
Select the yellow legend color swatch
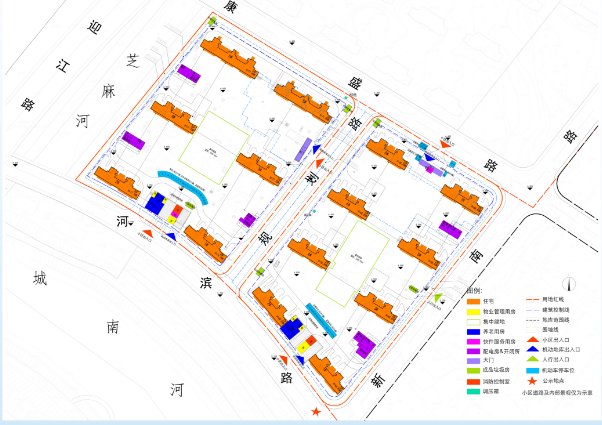click(x=473, y=311)
